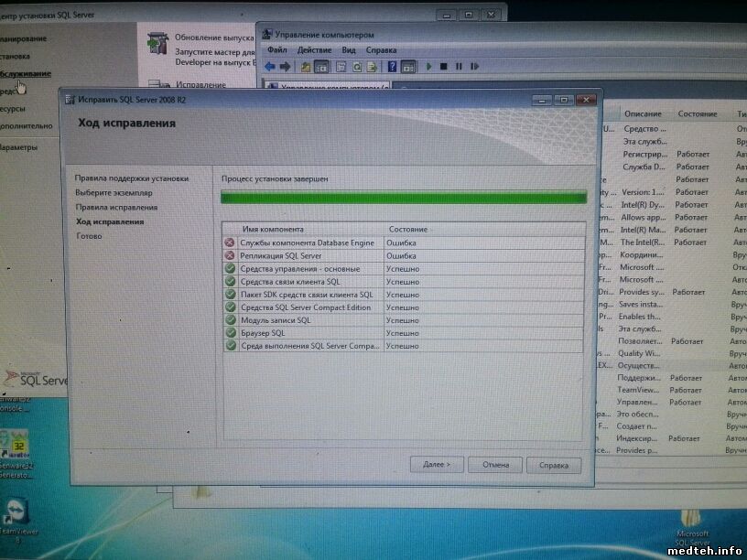Screen dimensions: 747x560
Task: Stop the service with the square stop icon
Action: (444, 67)
